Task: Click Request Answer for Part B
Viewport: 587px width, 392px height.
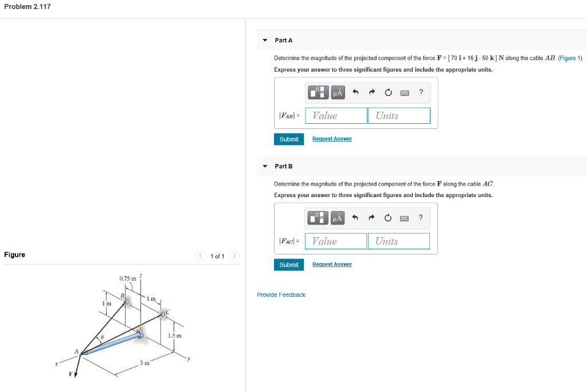Action: (x=332, y=264)
